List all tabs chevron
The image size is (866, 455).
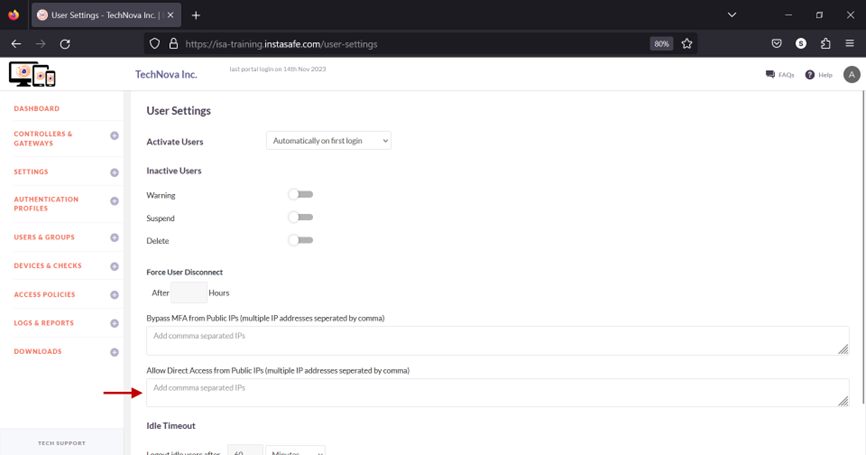[732, 15]
